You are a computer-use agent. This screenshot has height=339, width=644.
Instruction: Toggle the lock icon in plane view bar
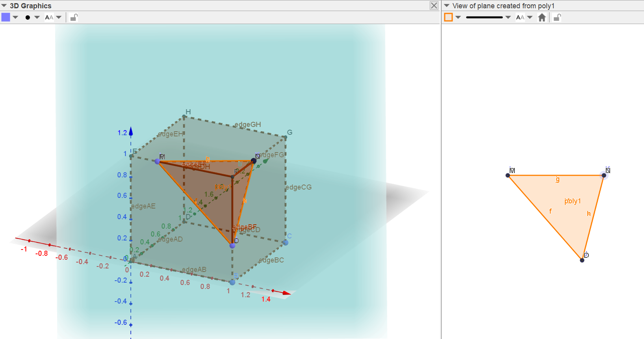tap(557, 17)
